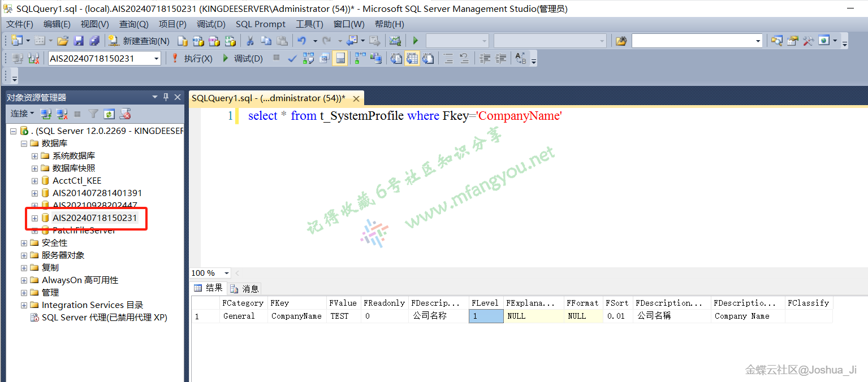
Task: Expand the AIS20240718150231 database node
Action: tap(34, 218)
